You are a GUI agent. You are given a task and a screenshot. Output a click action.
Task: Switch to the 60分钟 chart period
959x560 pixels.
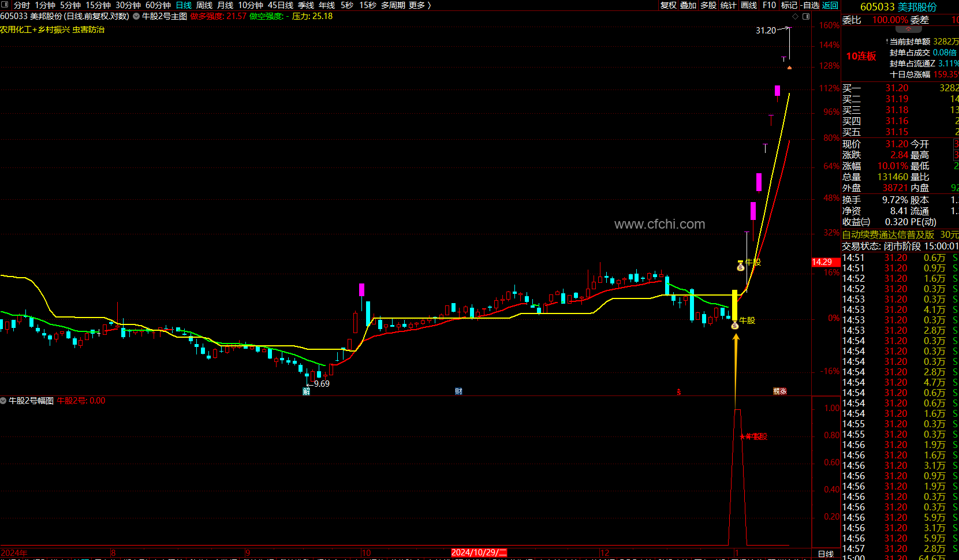click(158, 5)
